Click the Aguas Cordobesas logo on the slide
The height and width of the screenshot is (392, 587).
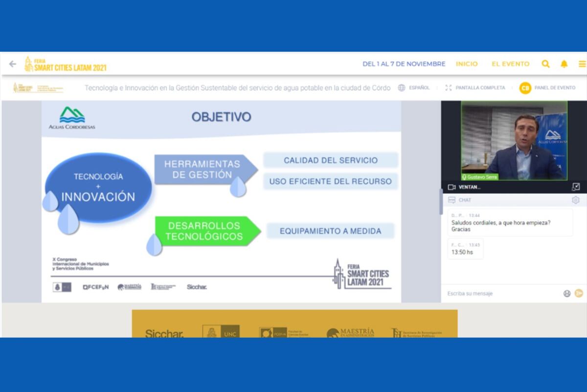click(72, 118)
